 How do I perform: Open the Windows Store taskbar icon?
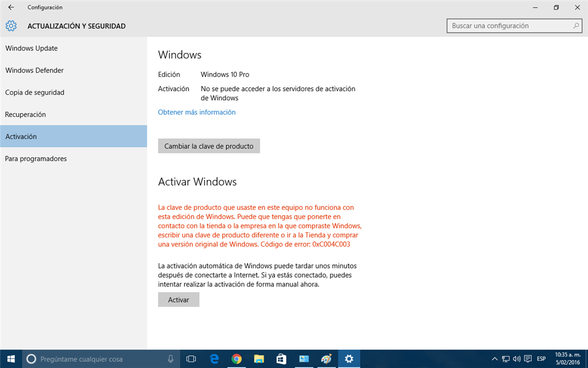[x=281, y=359]
